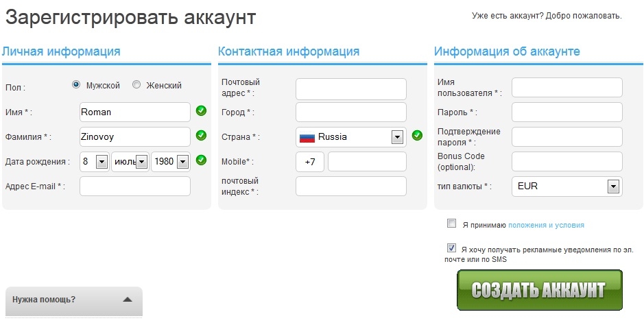Open the Страна country dropdown
This screenshot has width=644, height=325.
[x=397, y=137]
